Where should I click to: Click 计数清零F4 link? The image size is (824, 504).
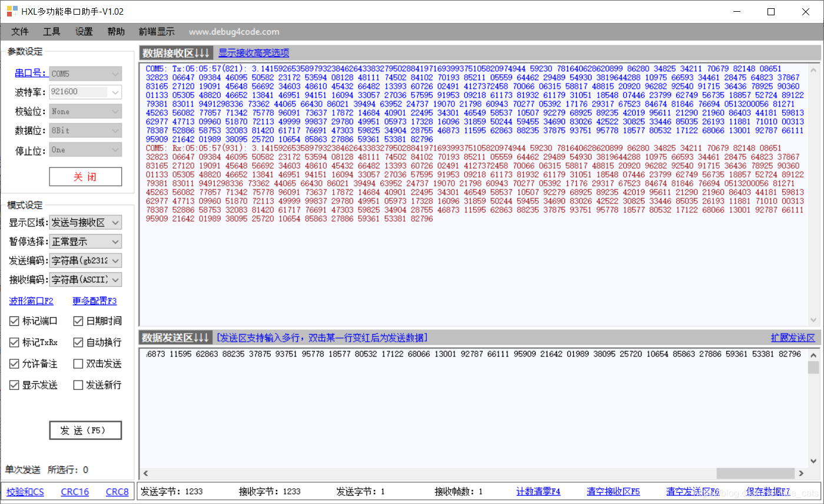[x=538, y=492]
